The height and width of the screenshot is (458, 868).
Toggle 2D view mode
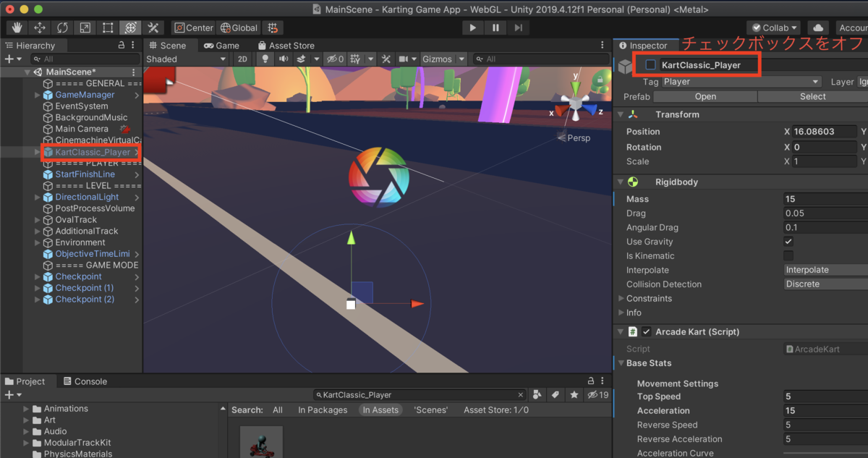(243, 59)
